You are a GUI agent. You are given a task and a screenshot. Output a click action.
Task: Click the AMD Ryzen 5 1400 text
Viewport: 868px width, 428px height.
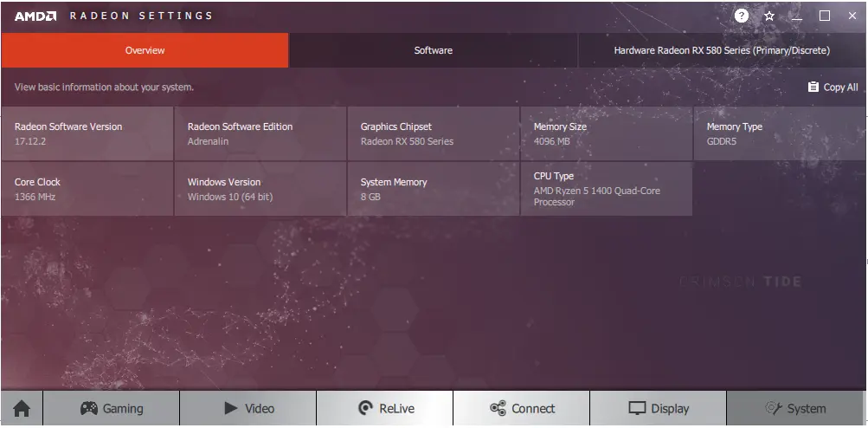pyautogui.click(x=597, y=197)
